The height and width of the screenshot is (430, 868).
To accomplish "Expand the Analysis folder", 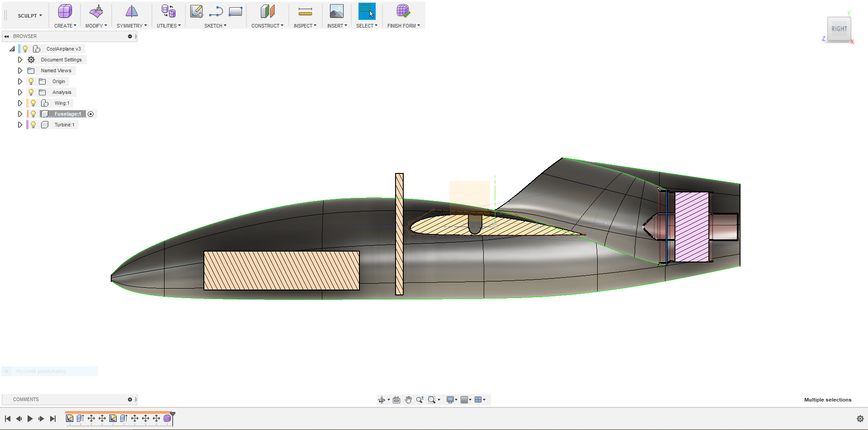I will point(20,92).
